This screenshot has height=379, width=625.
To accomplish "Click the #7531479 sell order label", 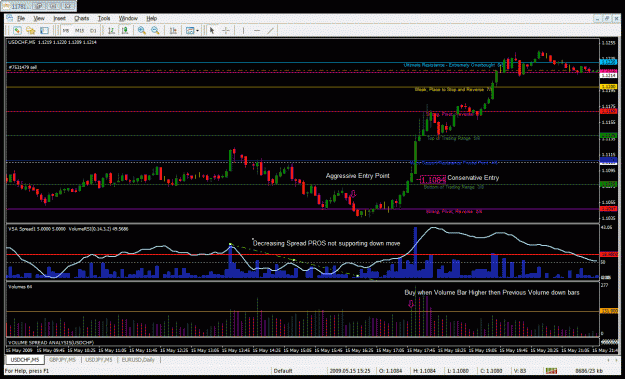I will [x=23, y=67].
